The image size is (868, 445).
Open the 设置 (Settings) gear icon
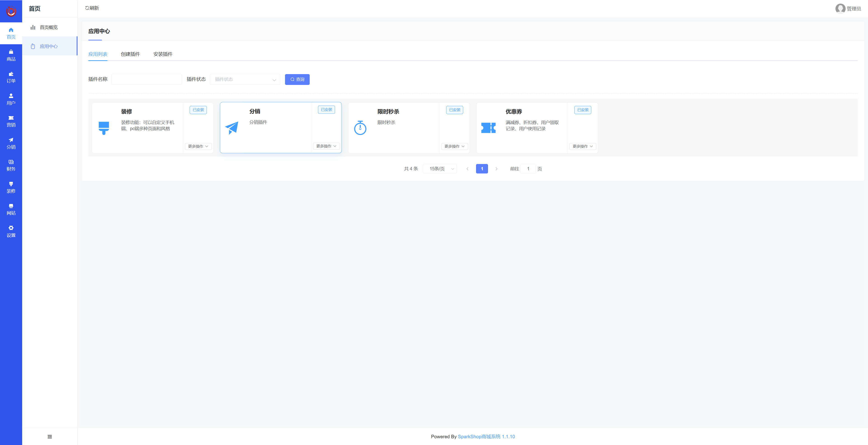click(11, 231)
